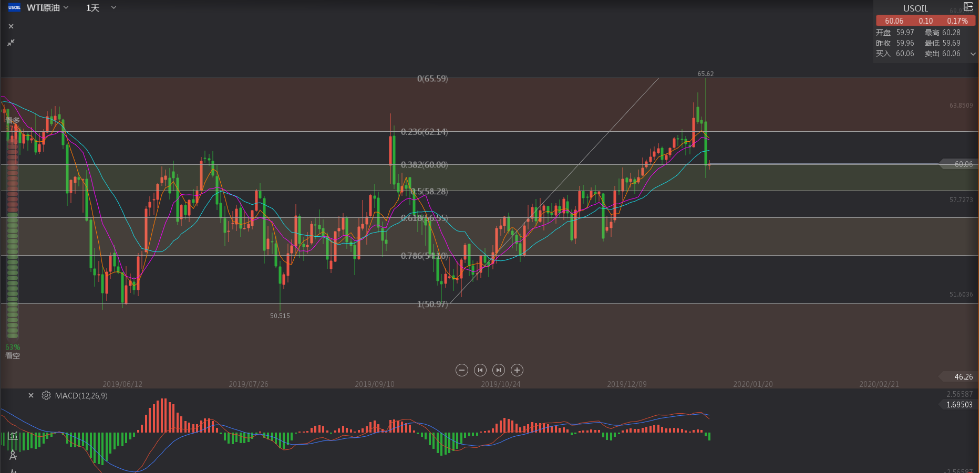This screenshot has height=473, width=980.
Task: Select the compass drawing tools icon
Action: click(13, 455)
